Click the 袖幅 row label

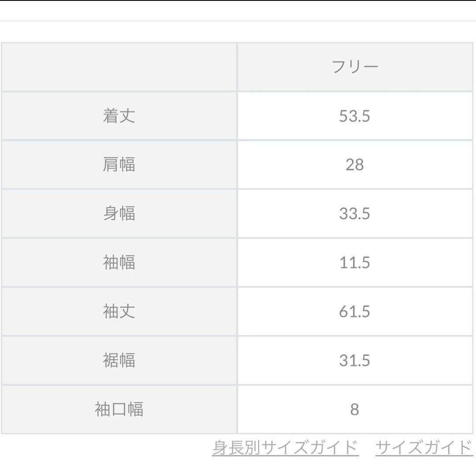[x=119, y=263]
